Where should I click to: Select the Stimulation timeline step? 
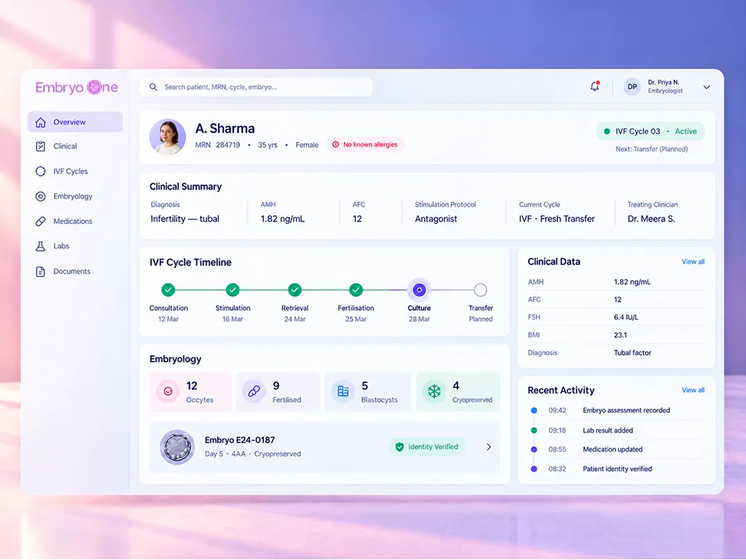click(x=232, y=290)
